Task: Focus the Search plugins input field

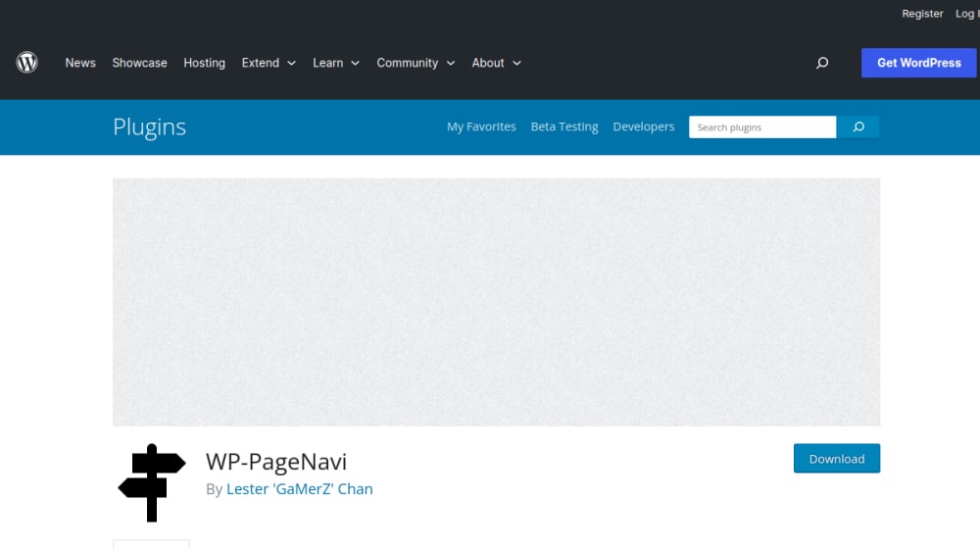Action: coord(762,126)
